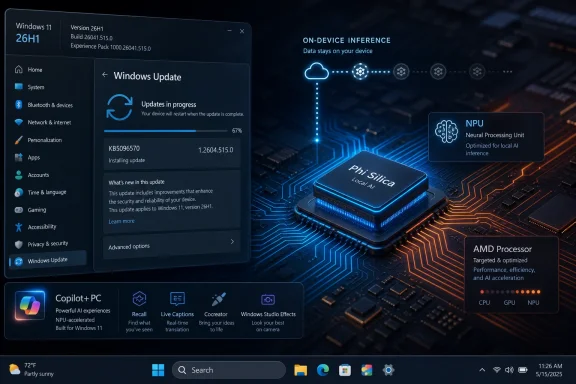Click the Copilot+ PC logo
This screenshot has width=576, height=384.
tap(30, 305)
